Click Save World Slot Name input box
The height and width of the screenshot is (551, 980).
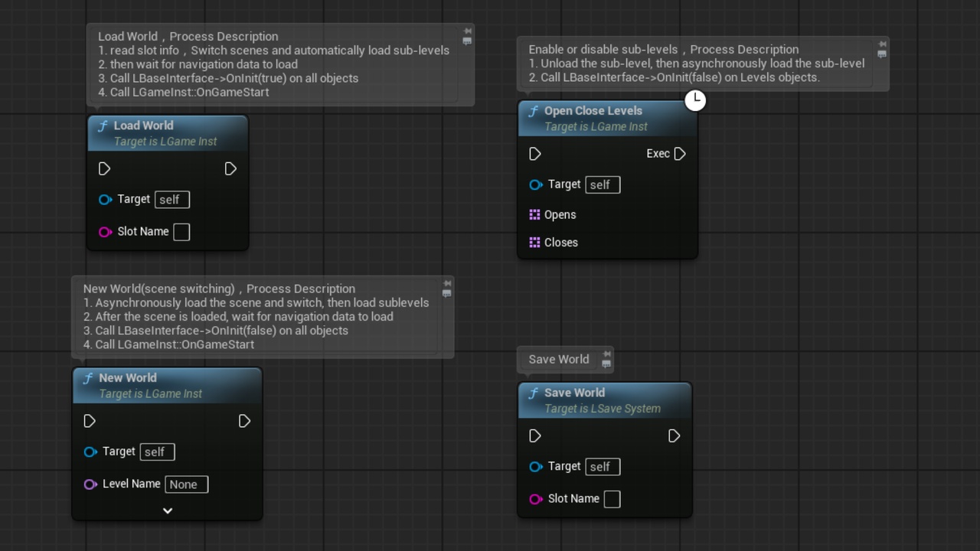pyautogui.click(x=612, y=499)
